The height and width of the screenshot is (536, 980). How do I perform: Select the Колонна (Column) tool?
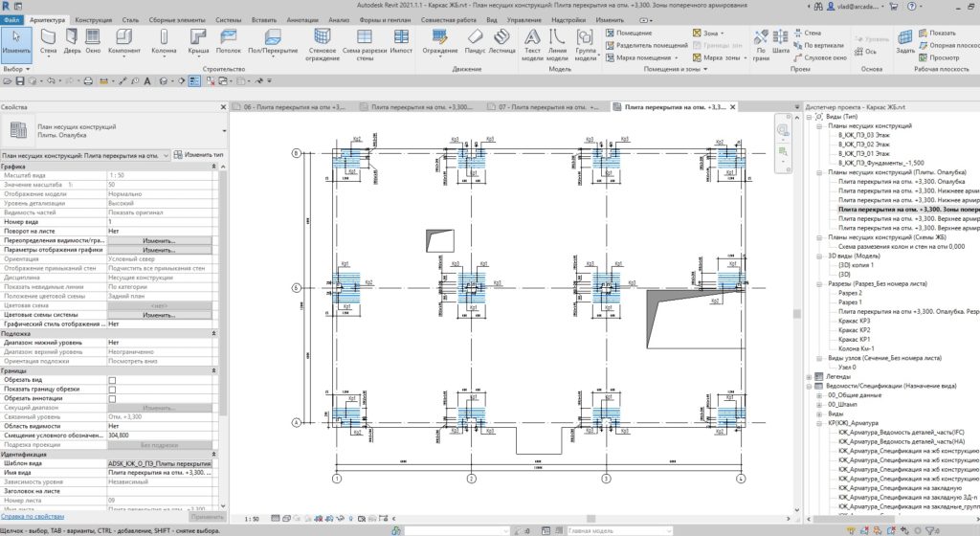click(164, 39)
